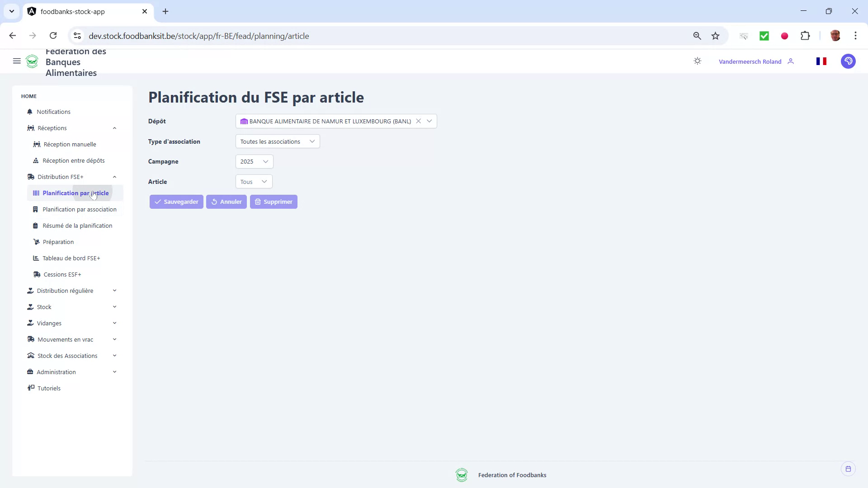Click the French flag language icon
The image size is (868, 488).
[x=822, y=61]
